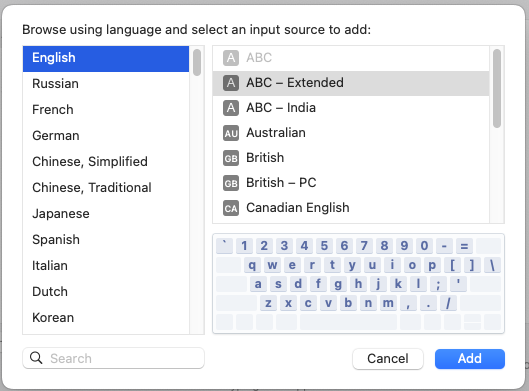The height and width of the screenshot is (391, 529).
Task: Click the ABC – Extended input source icon
Action: (x=231, y=83)
